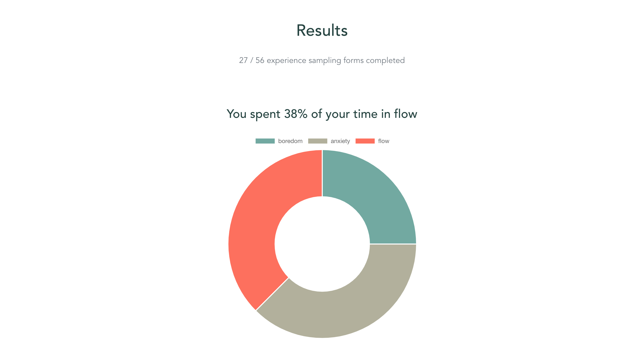This screenshot has width=644, height=345.
Task: Click the 38% figure in the heading
Action: 296,114
